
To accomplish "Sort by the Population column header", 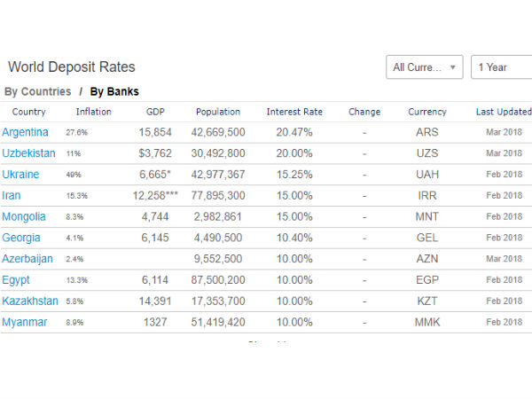I will [x=218, y=112].
